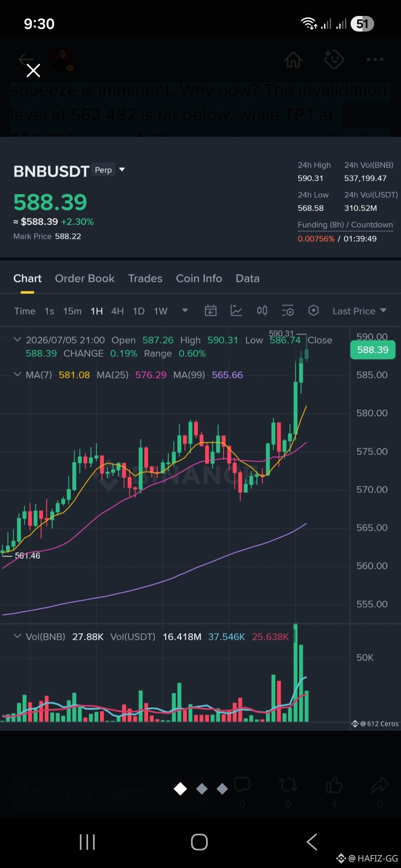Image resolution: width=401 pixels, height=868 pixels.
Task: Tap the 24h Low 568.58 value
Action: point(310,208)
